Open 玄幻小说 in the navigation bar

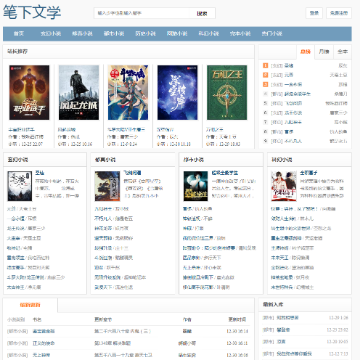[50, 34]
